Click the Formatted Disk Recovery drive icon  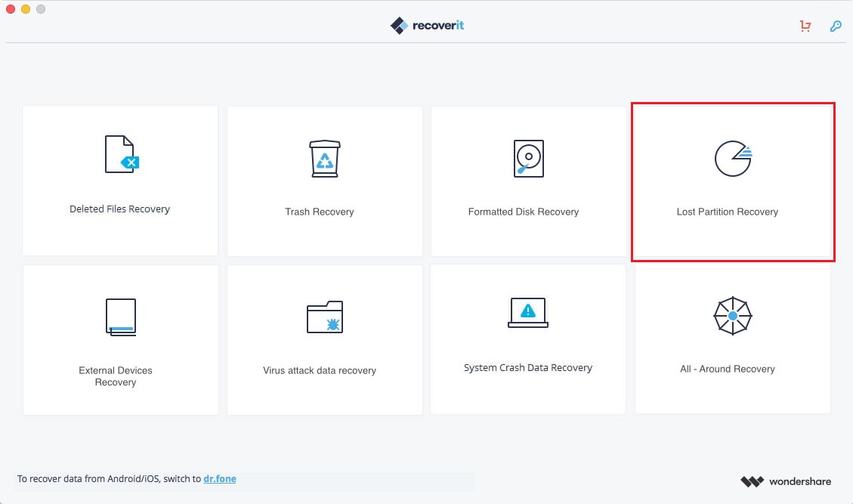[x=528, y=159]
